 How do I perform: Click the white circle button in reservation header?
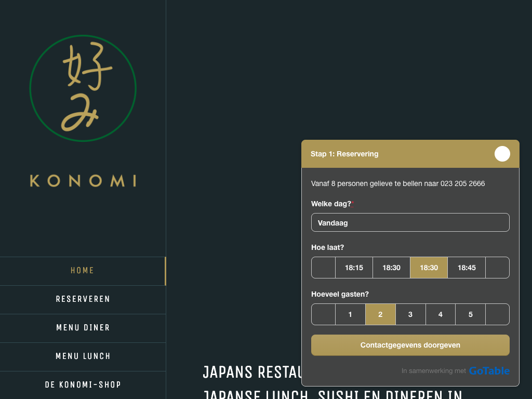502,154
